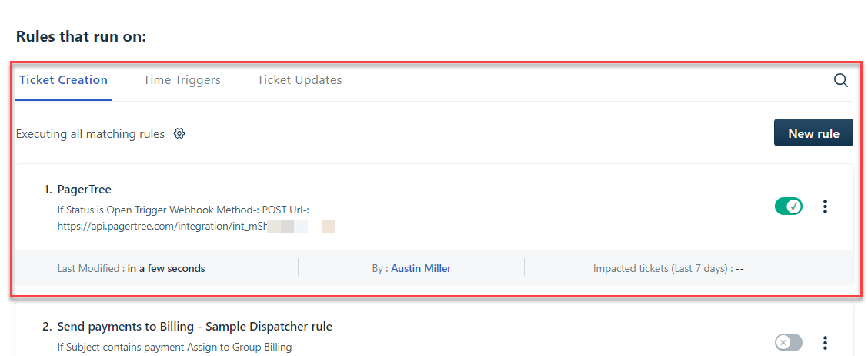Open the rules search magnifier icon

pos(840,80)
